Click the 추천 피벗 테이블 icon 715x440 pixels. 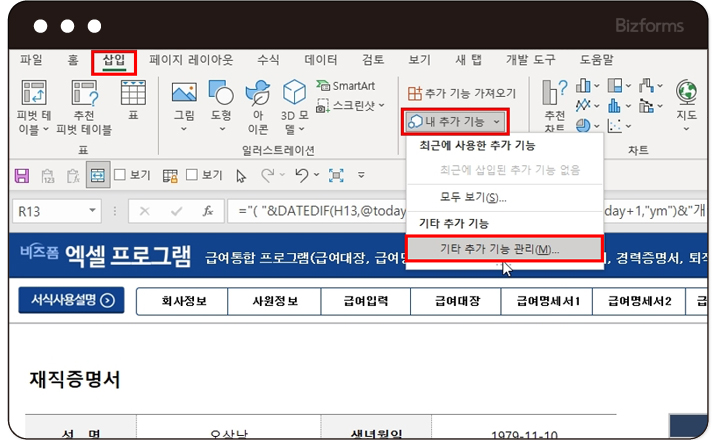(84, 93)
